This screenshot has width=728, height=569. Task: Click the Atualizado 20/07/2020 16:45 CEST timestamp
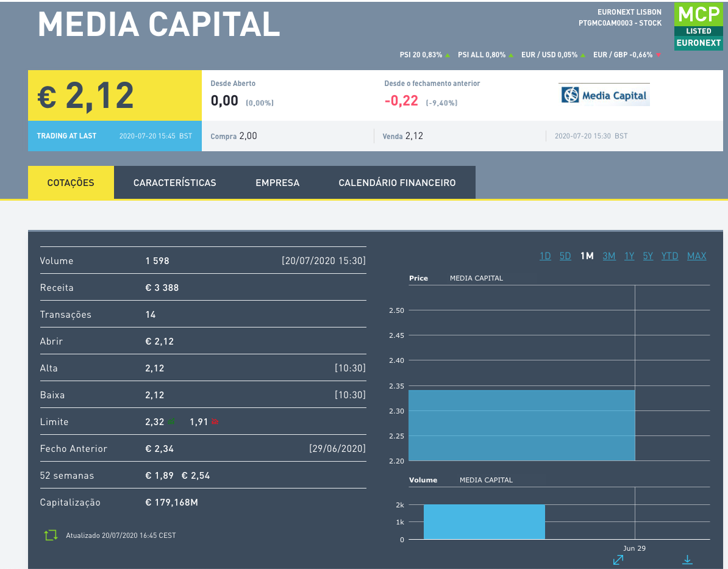121,535
